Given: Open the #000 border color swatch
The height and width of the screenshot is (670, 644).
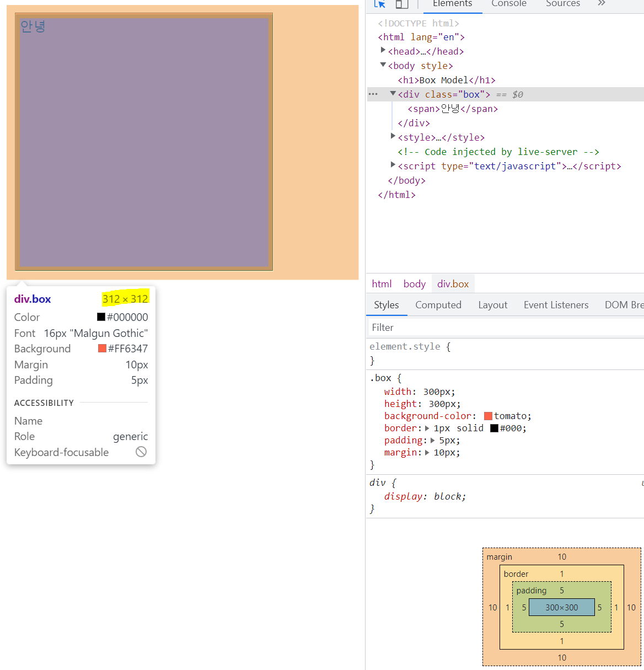Looking at the screenshot, I should coord(494,428).
